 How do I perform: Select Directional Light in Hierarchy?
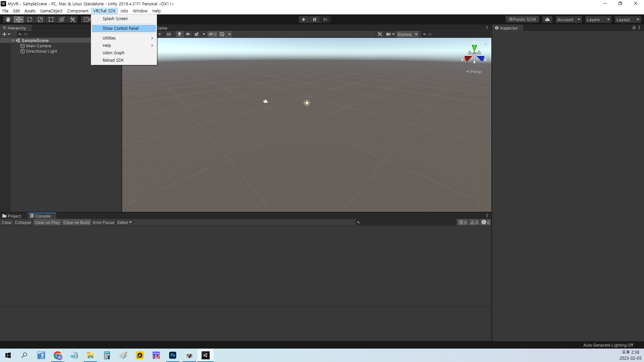coord(41,51)
